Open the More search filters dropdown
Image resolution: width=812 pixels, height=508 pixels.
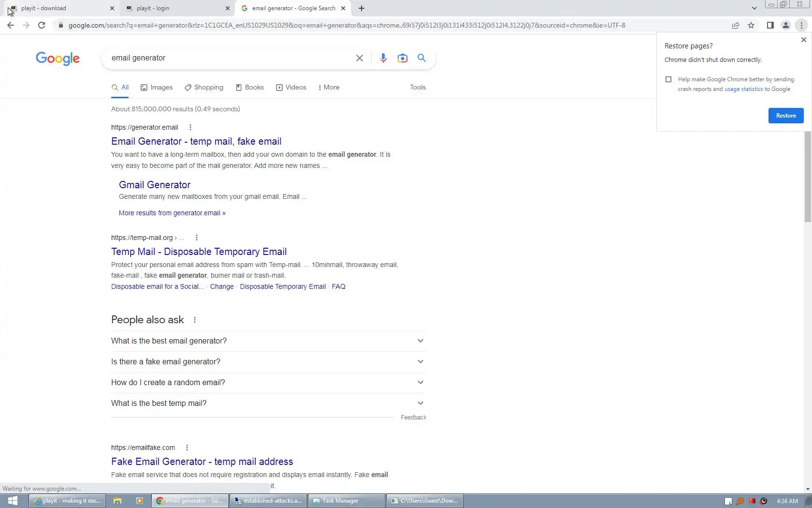click(329, 88)
